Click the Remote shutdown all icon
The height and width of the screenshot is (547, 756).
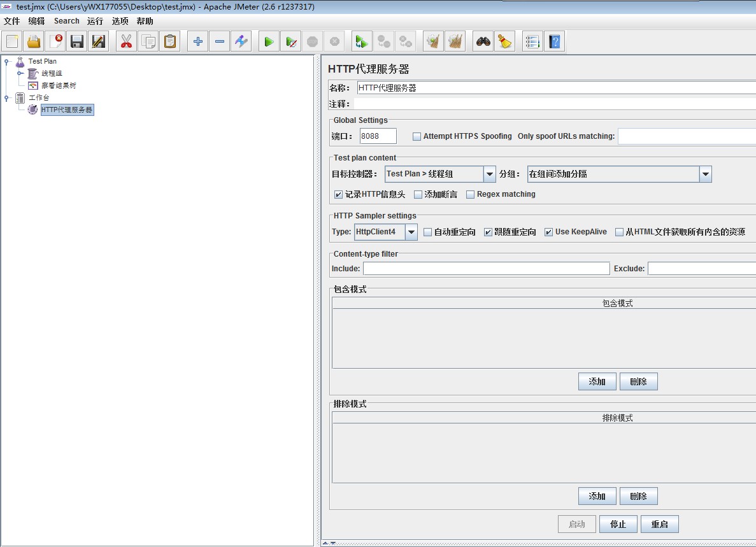406,41
